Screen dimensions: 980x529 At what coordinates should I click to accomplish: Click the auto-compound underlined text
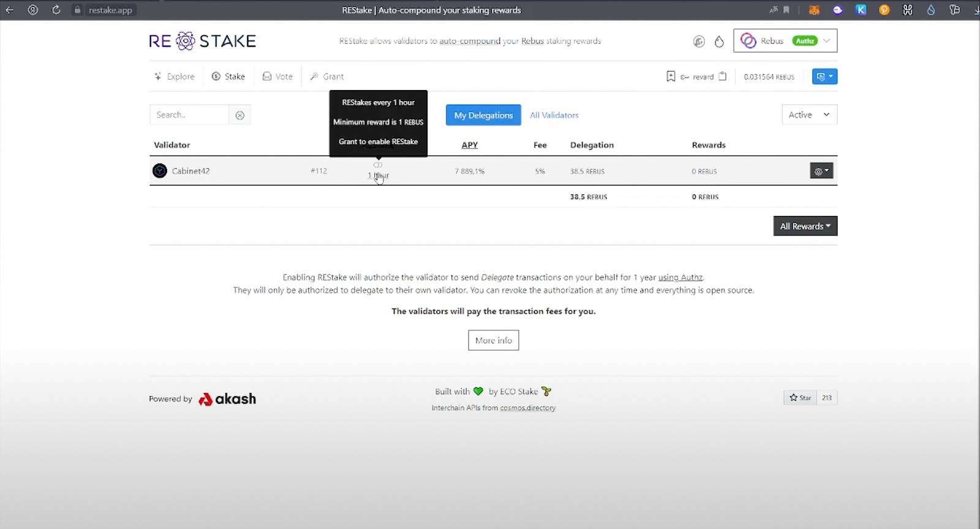[x=470, y=41]
